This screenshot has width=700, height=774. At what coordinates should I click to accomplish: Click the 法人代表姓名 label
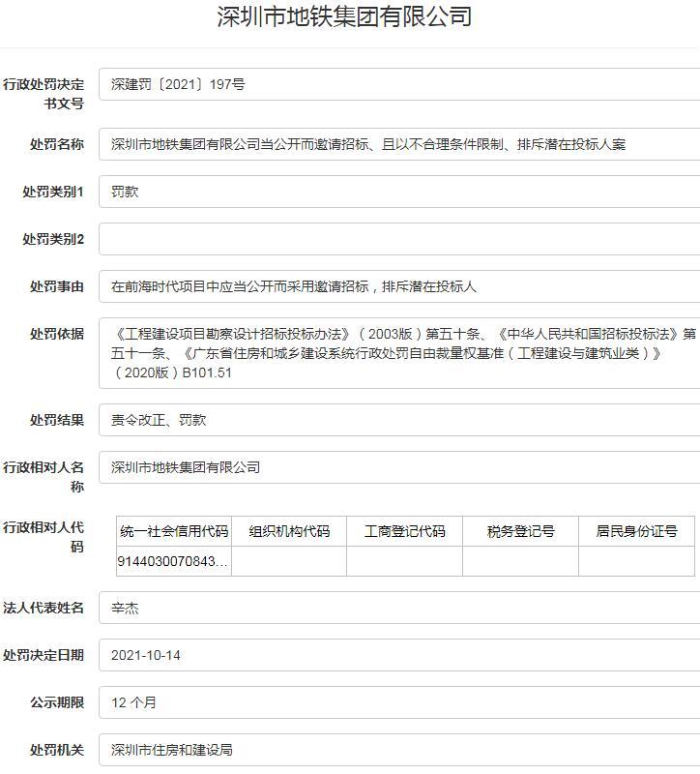[x=44, y=608]
